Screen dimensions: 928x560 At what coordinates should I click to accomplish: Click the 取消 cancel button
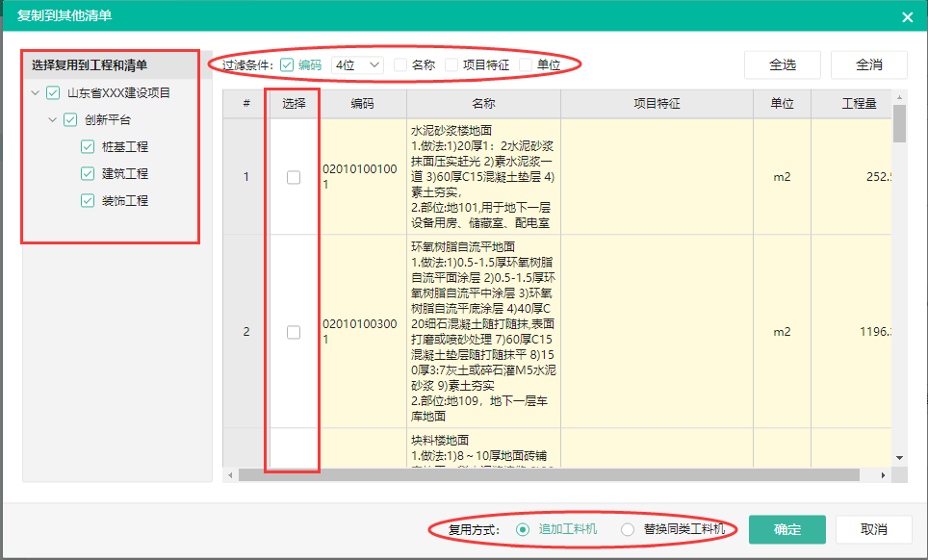click(873, 530)
